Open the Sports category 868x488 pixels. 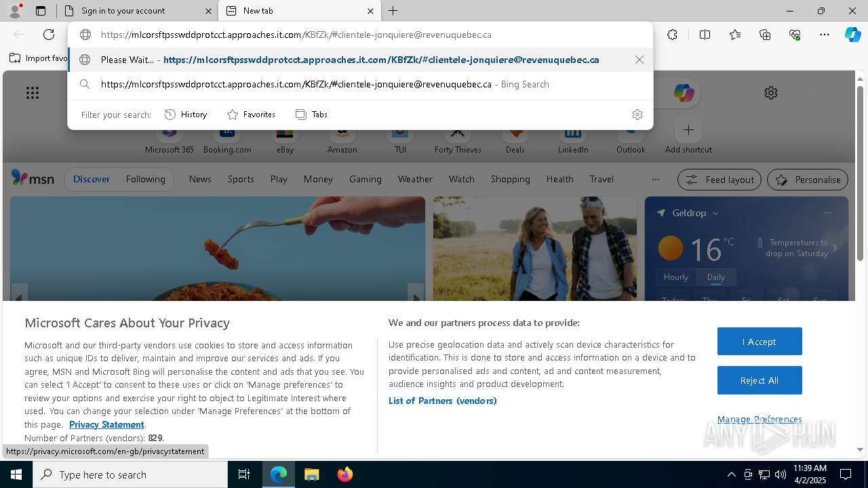pos(241,179)
